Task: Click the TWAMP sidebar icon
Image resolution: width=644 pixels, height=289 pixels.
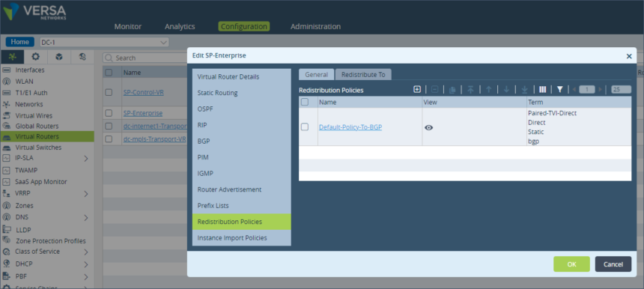Action: click(7, 170)
